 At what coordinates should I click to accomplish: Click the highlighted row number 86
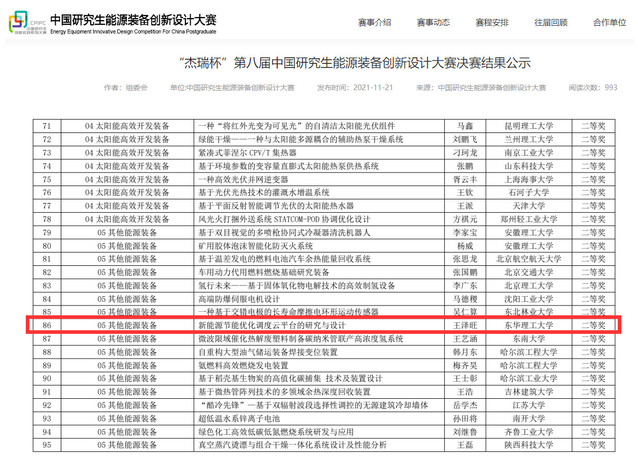click(46, 325)
